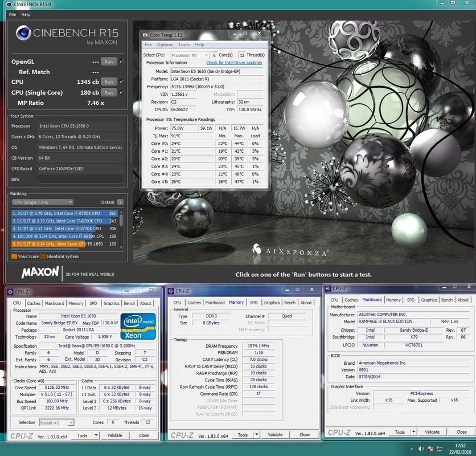Screen dimensions: 476x456
Task: Expand Tools dropdown arrow in CPU-Z Memory window
Action: click(257, 435)
